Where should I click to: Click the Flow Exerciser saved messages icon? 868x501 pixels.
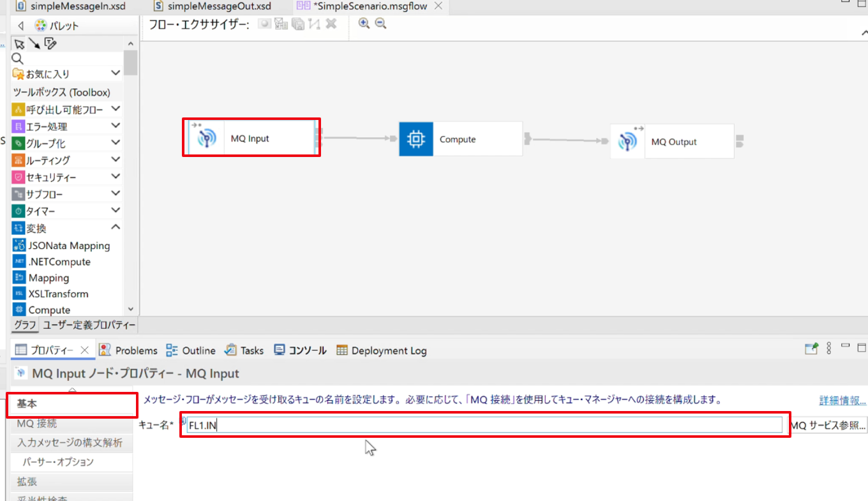tap(298, 24)
